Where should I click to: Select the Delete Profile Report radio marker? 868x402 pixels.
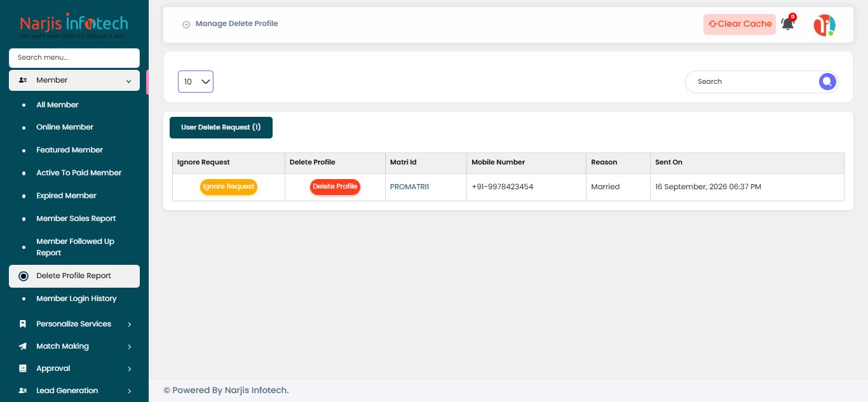(x=24, y=276)
